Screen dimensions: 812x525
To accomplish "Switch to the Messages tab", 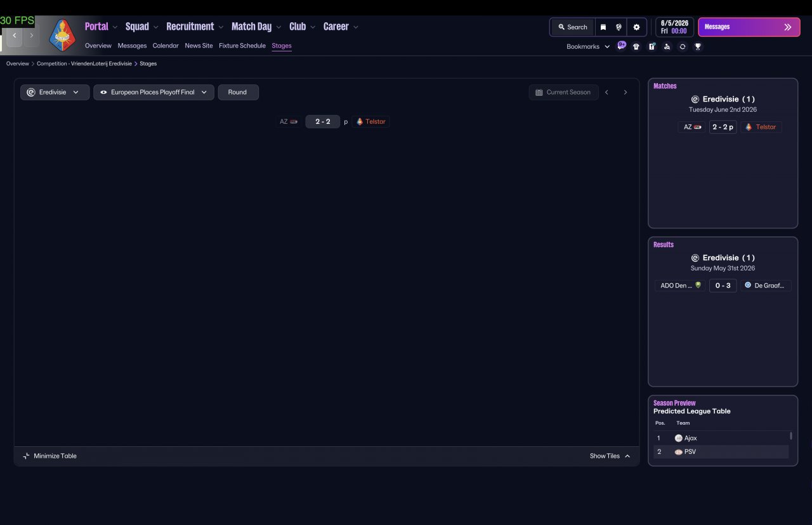I will pyautogui.click(x=132, y=46).
